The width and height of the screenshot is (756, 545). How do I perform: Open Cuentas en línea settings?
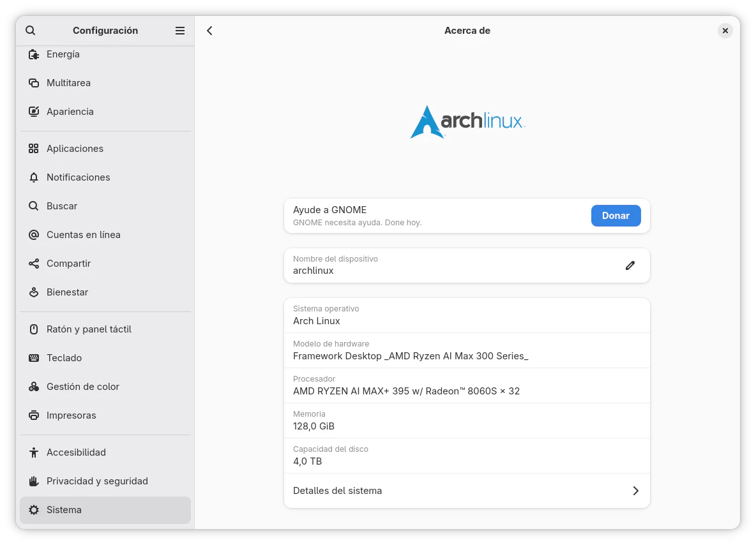tap(83, 235)
